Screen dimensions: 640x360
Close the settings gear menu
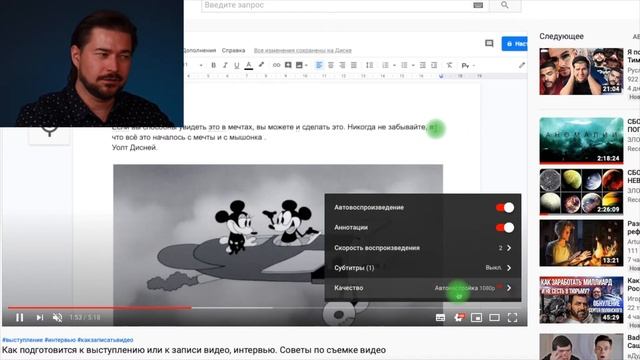[x=459, y=318]
